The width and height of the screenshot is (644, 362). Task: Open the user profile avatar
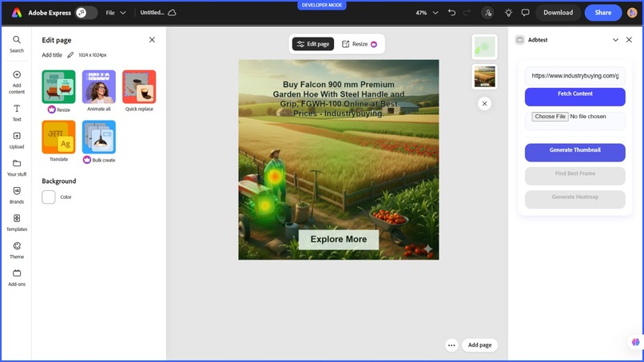pos(632,13)
